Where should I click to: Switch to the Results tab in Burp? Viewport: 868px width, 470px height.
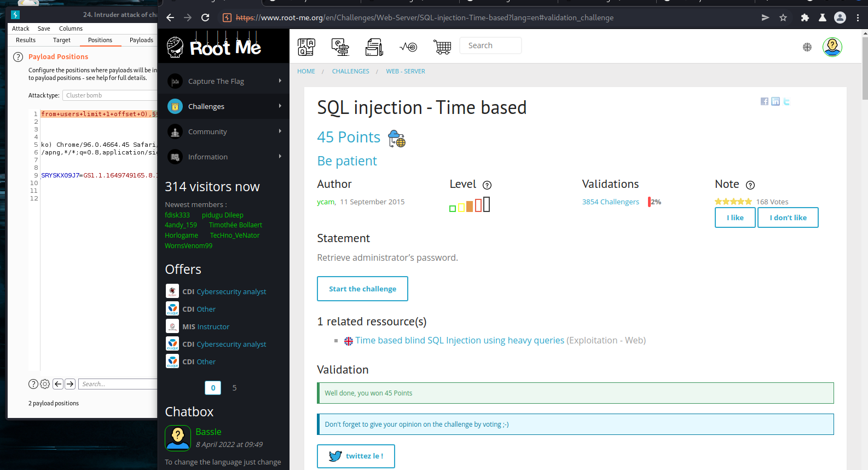26,40
